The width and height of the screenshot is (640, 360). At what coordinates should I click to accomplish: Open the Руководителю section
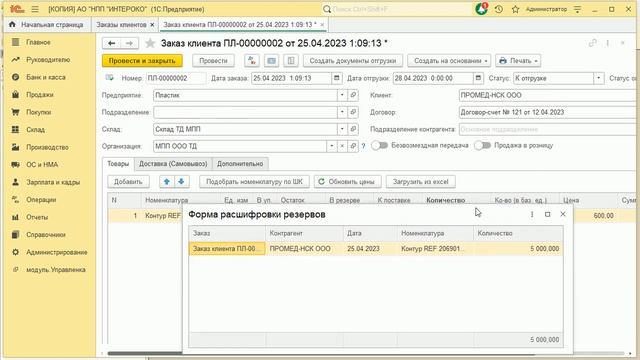coord(48,60)
